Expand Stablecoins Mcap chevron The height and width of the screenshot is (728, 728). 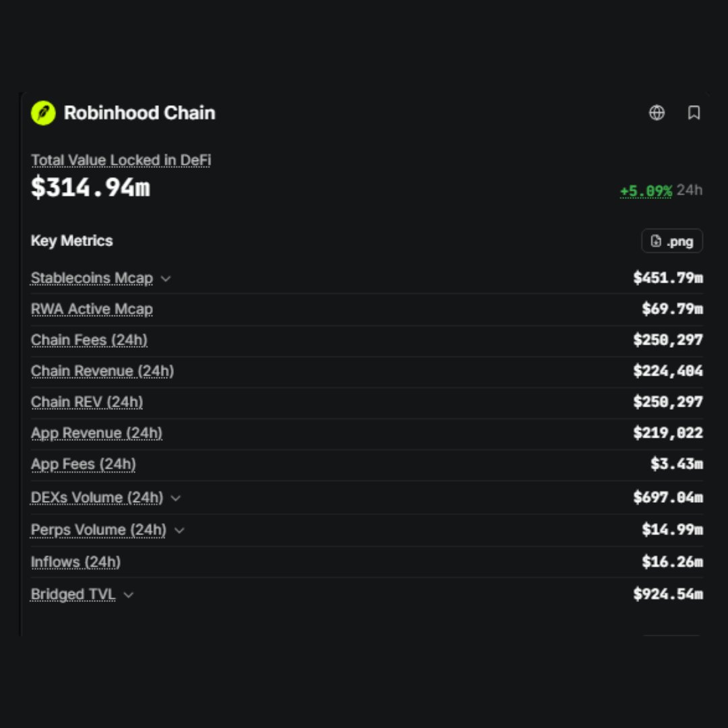pos(166,278)
